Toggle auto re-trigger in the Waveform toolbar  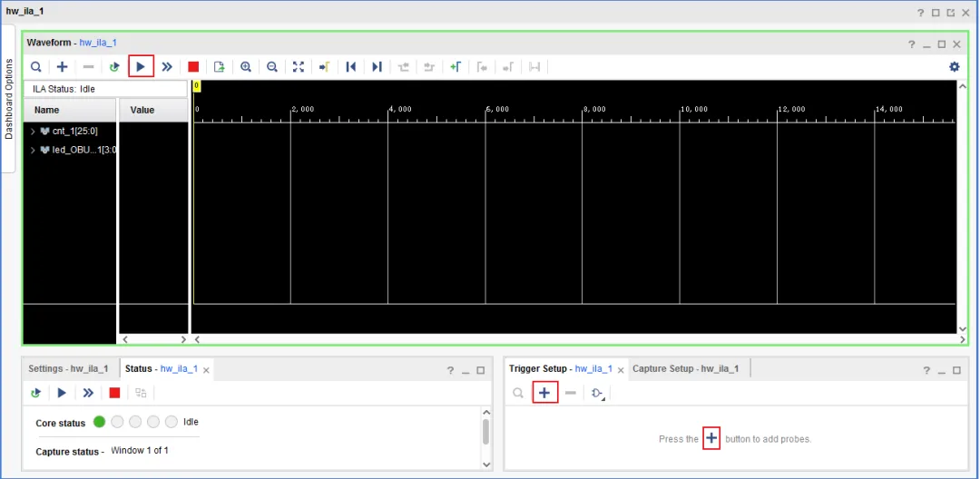[114, 67]
